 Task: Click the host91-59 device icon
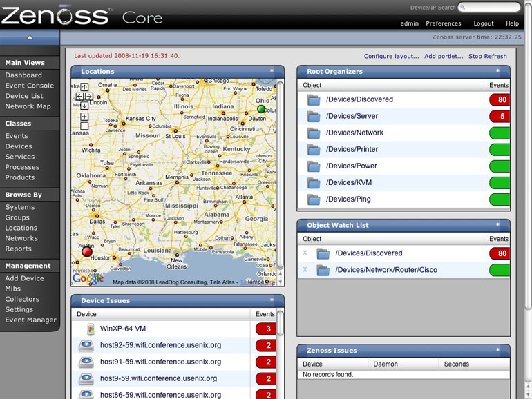86,362
